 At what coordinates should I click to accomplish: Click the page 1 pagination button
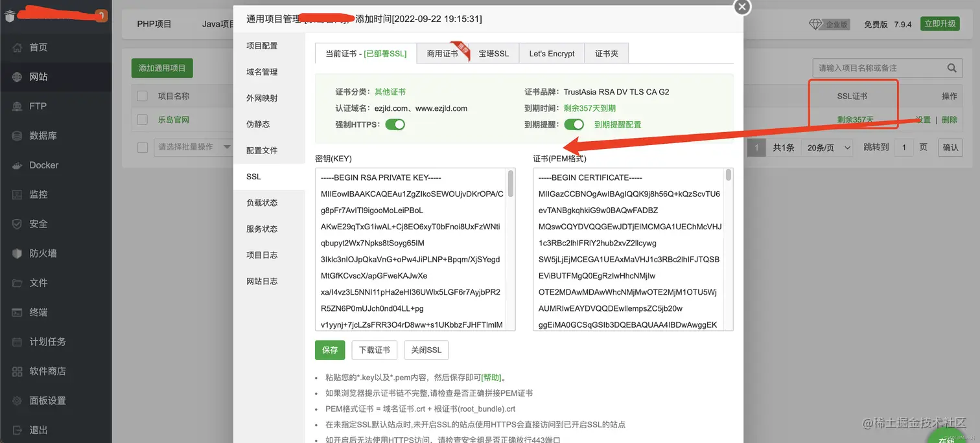coord(756,148)
